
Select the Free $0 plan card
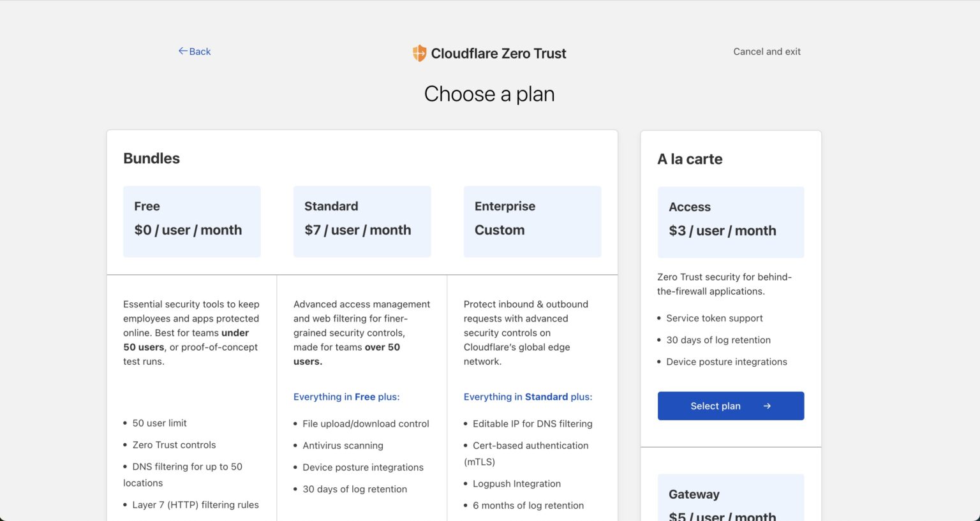191,221
